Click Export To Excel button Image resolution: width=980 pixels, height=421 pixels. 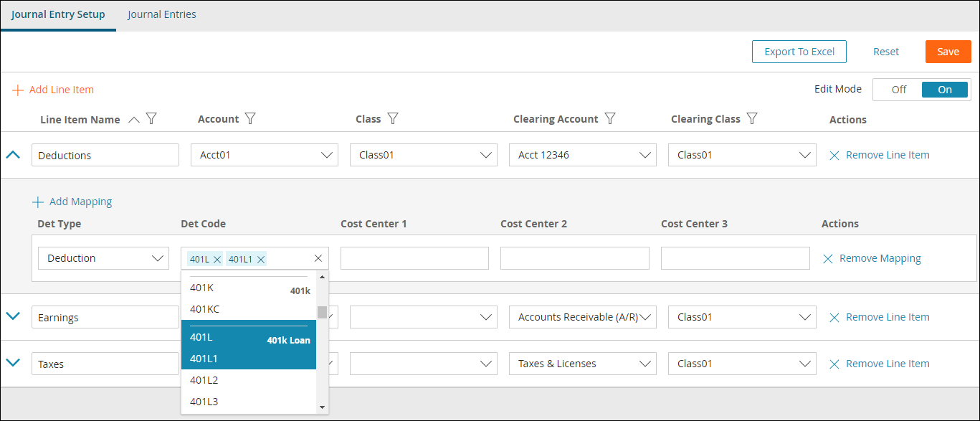(799, 52)
